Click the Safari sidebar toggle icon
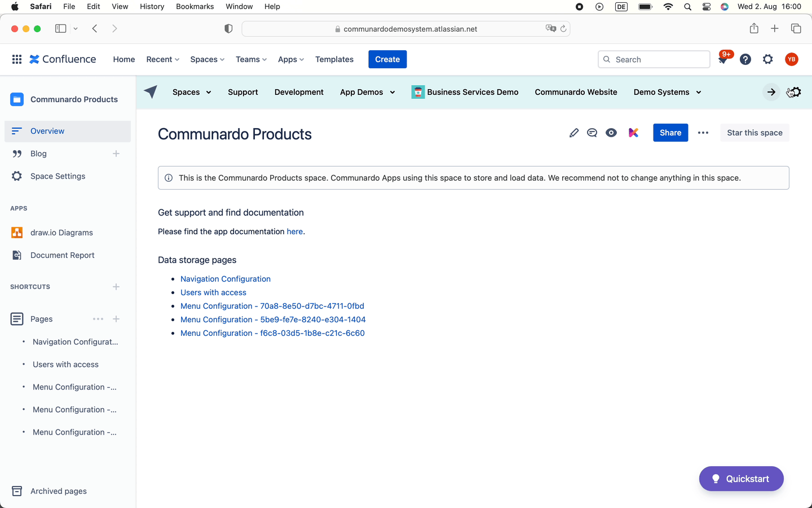812x508 pixels. pyautogui.click(x=60, y=28)
